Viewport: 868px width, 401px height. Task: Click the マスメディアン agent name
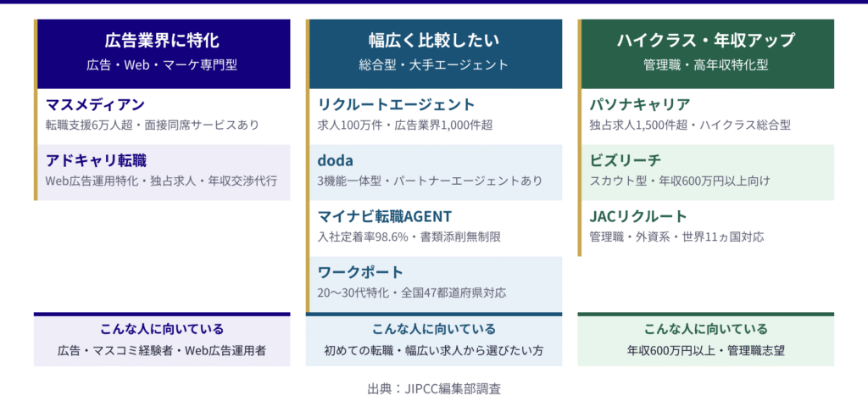tap(95, 105)
